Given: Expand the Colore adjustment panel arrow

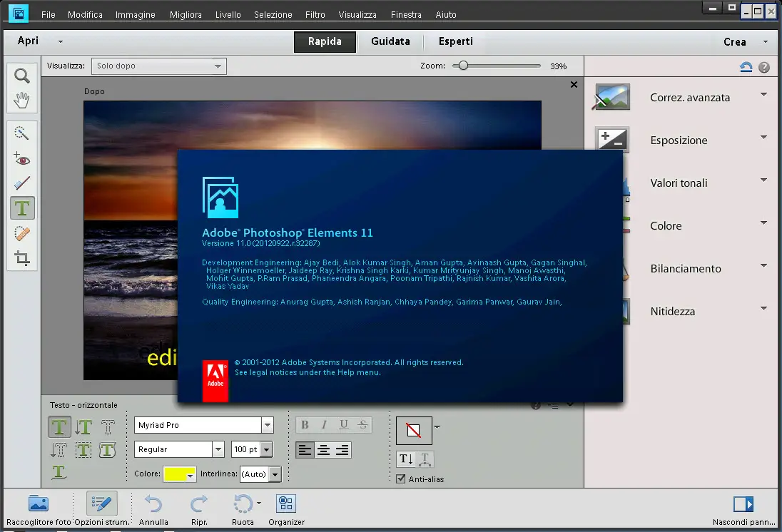Looking at the screenshot, I should pyautogui.click(x=763, y=222).
